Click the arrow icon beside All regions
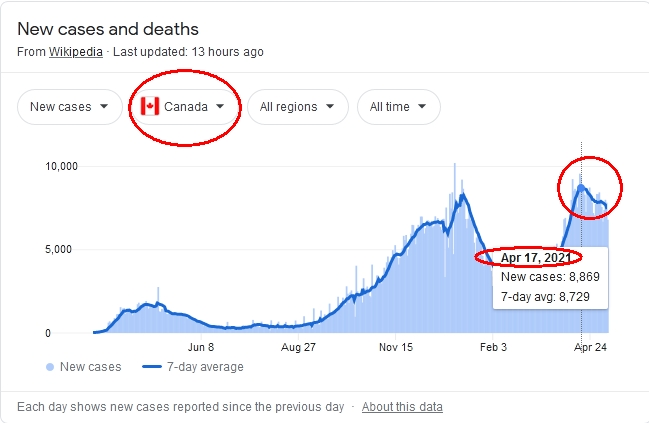 (330, 106)
